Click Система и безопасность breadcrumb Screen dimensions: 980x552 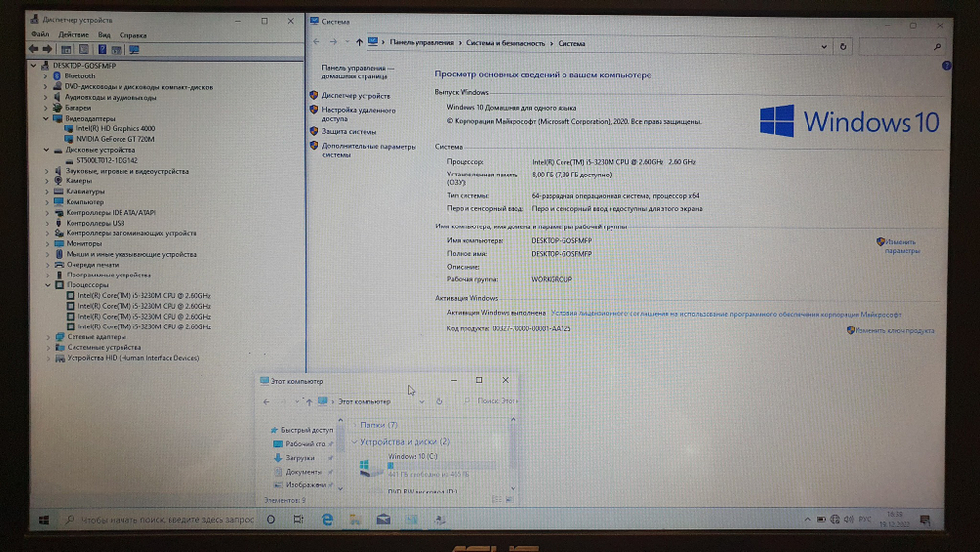coord(505,43)
